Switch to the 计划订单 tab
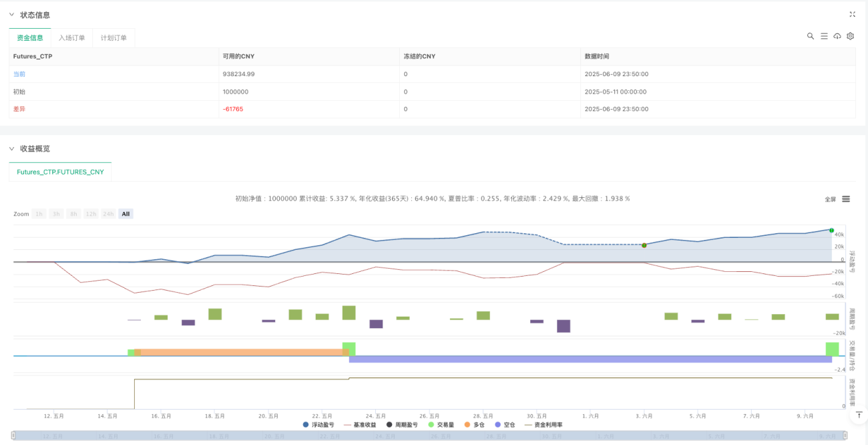Screen dimensions: 868x445 (114, 38)
